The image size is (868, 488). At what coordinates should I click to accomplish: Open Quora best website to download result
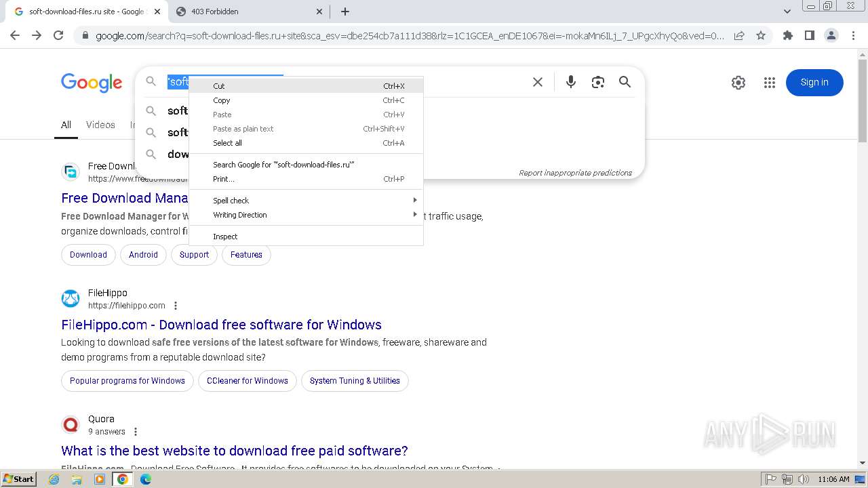tap(235, 451)
